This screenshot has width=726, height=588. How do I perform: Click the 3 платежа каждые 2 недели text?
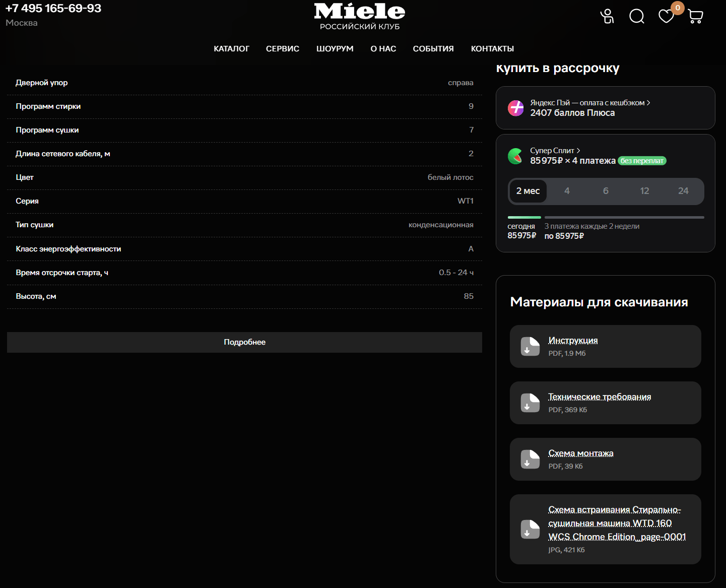tap(592, 226)
